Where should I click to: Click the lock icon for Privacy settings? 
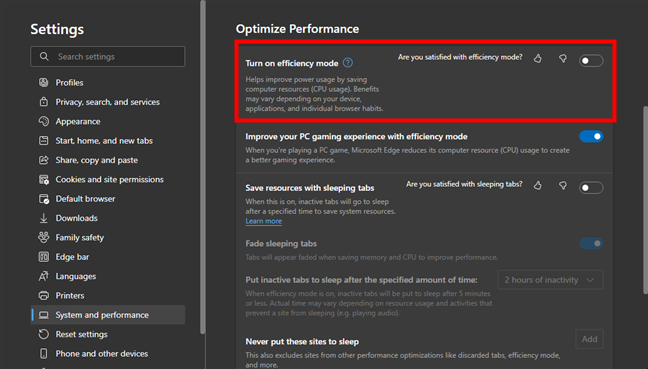point(43,102)
